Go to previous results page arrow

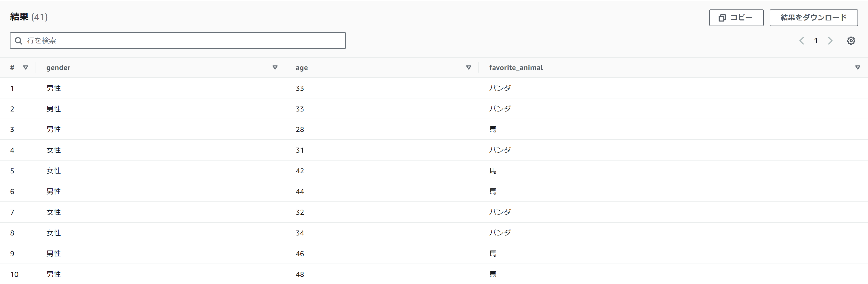(802, 41)
